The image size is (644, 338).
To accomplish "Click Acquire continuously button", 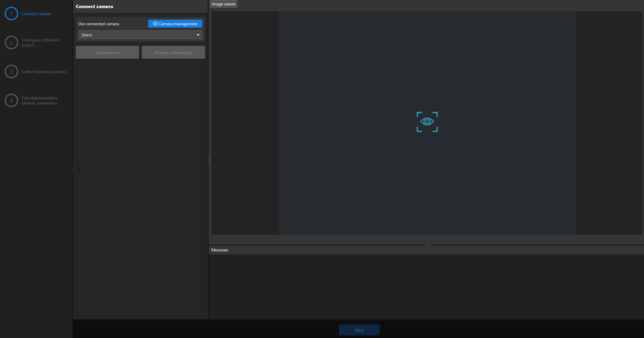I will 173,53.
